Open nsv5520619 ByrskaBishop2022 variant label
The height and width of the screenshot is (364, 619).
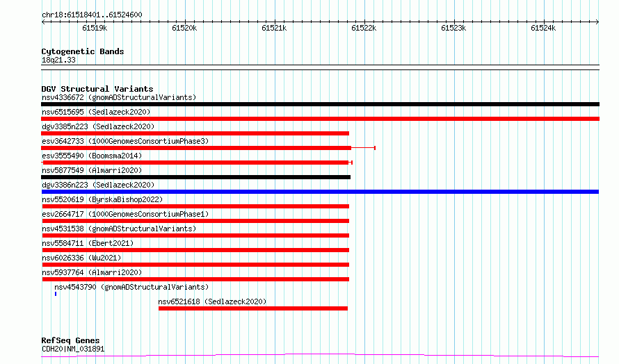click(x=102, y=199)
